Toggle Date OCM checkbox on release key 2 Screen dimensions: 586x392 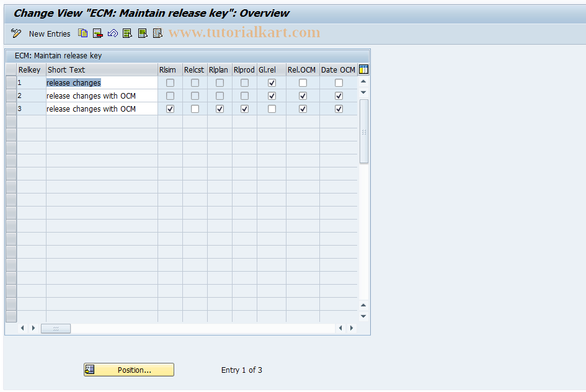pyautogui.click(x=339, y=96)
